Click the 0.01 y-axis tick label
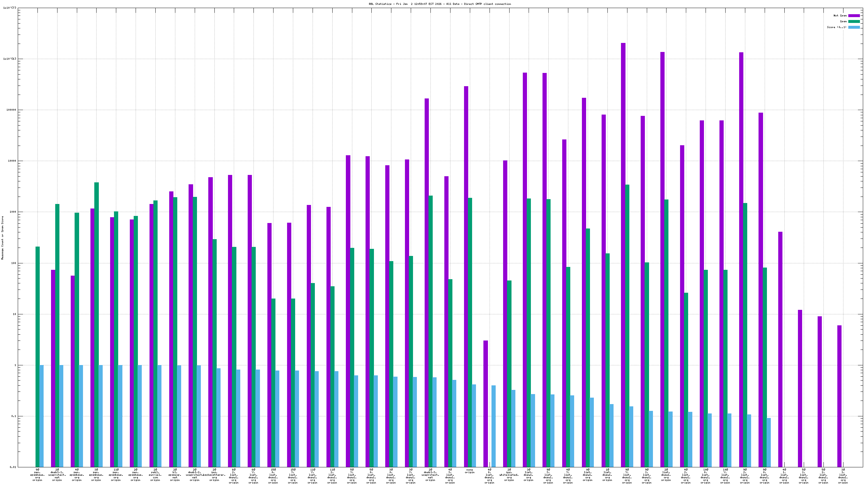This screenshot has width=868, height=488. tap(13, 467)
